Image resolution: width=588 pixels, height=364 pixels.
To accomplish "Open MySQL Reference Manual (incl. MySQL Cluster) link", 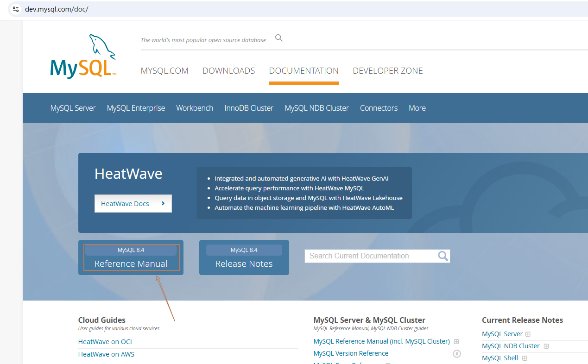I will tap(382, 341).
